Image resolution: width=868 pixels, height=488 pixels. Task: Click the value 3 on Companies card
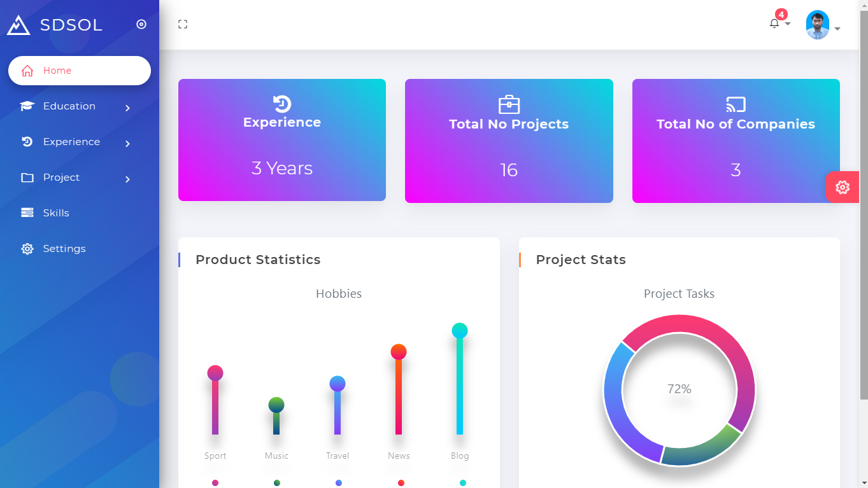(x=736, y=170)
